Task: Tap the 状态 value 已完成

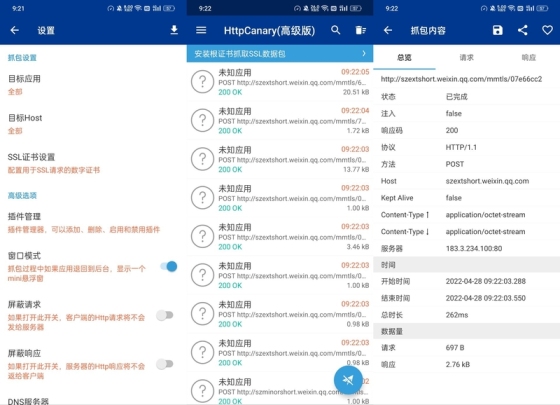Action: pyautogui.click(x=456, y=96)
